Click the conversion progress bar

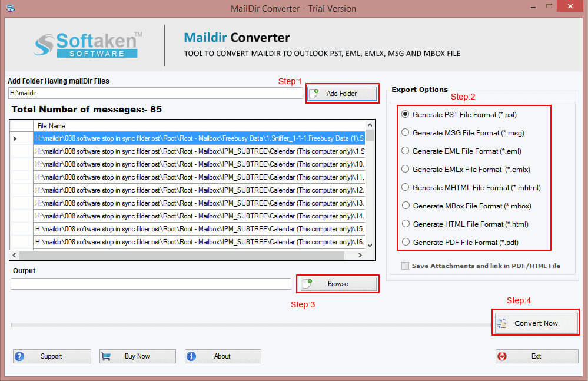pyautogui.click(x=251, y=324)
